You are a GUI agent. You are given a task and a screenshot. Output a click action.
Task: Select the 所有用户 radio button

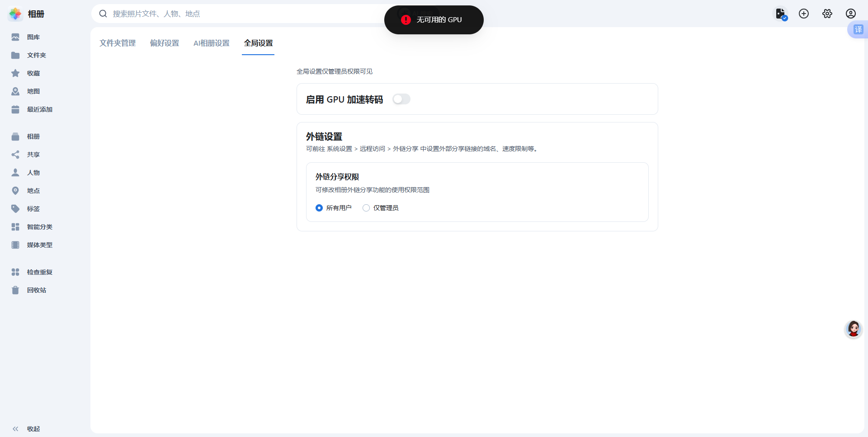(319, 208)
